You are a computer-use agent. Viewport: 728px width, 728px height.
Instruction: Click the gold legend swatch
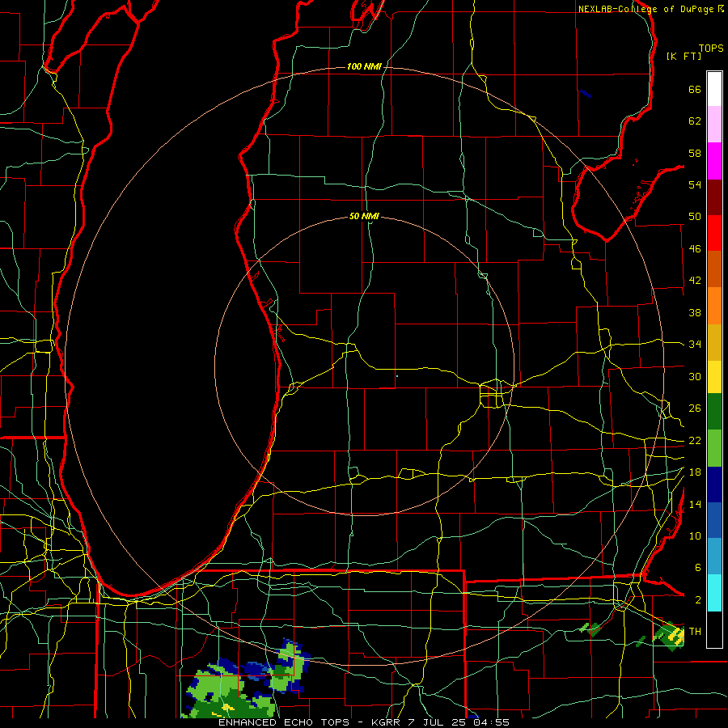714,342
